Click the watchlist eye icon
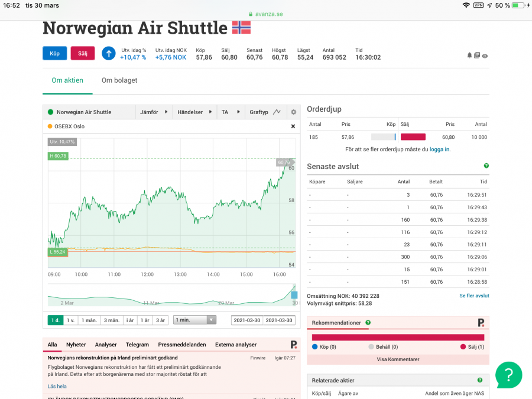The image size is (532, 399). tap(485, 55)
